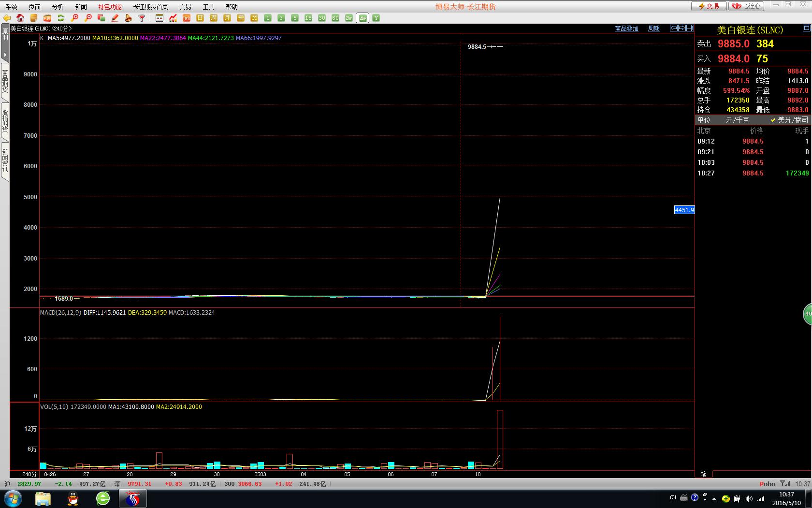Open the 周期 period dropdown link
Screen dimensions: 812x508
[653, 29]
